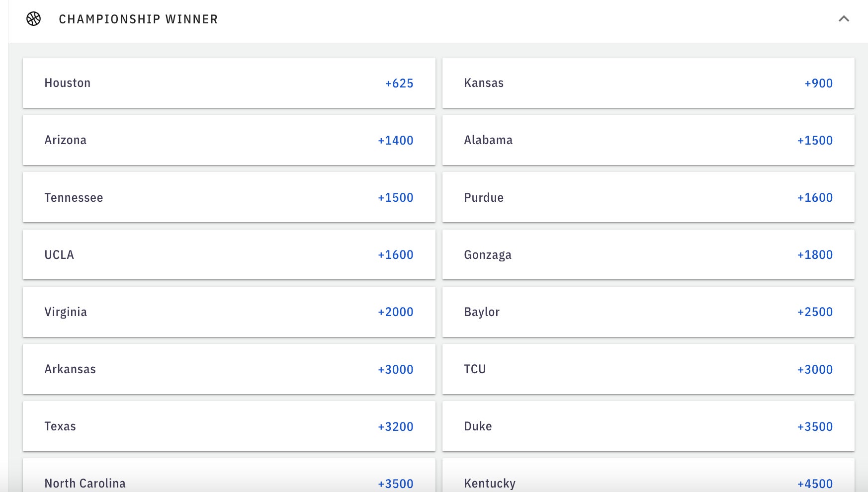The image size is (868, 492).
Task: Bet on Purdue at +1600
Action: [x=648, y=197]
